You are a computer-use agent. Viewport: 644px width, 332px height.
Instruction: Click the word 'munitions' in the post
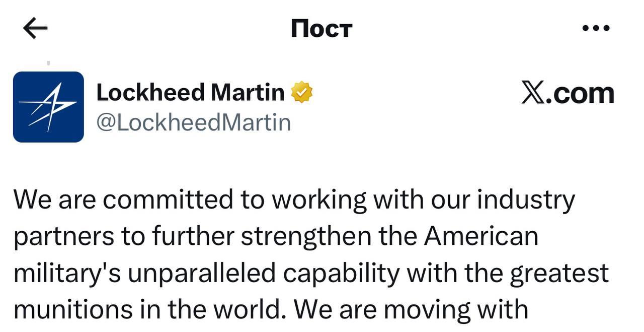(73, 309)
